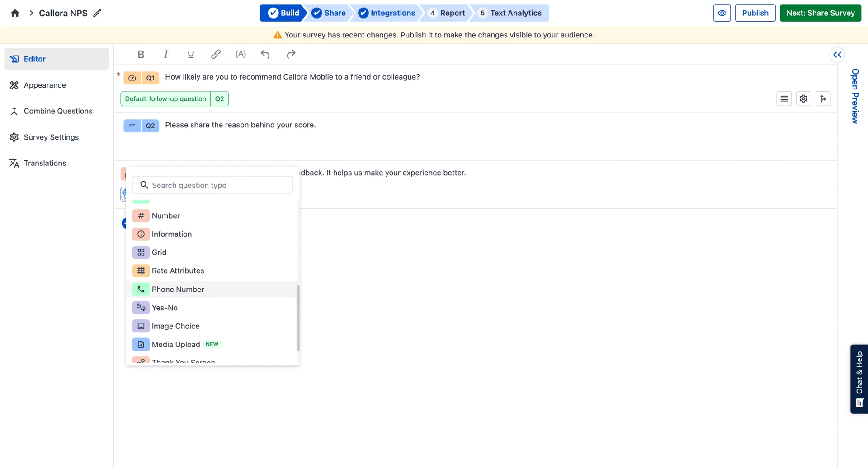The height and width of the screenshot is (468, 868).
Task: Apply bold formatting from the toolbar
Action: (x=141, y=54)
